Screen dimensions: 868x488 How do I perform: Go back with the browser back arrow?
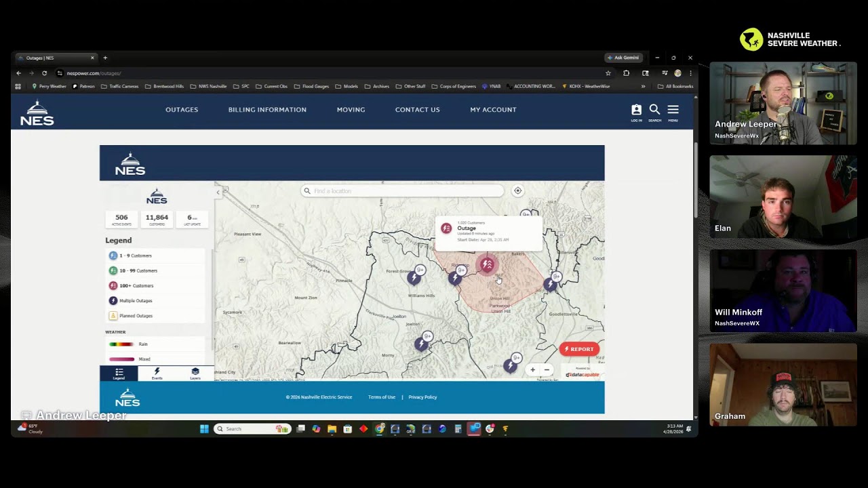[x=18, y=73]
